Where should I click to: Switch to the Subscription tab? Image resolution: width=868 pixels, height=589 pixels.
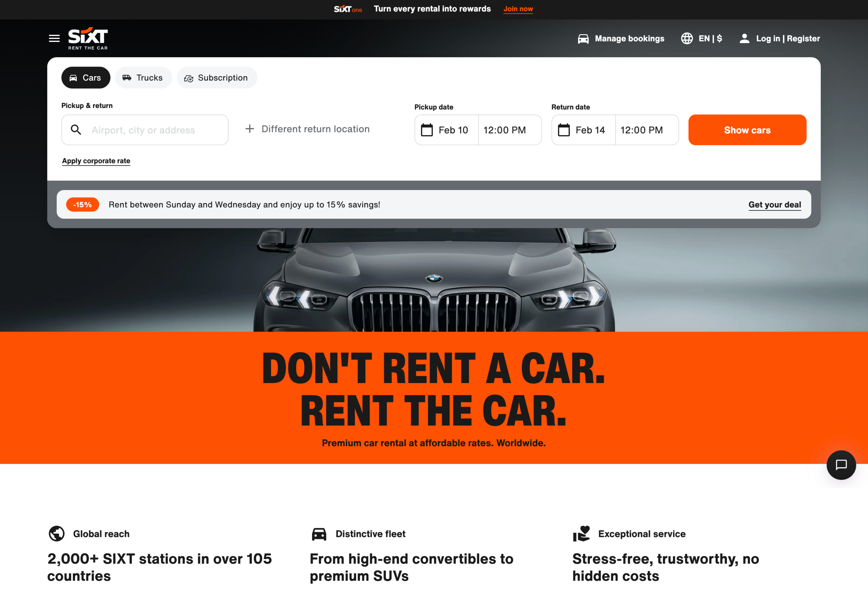[217, 78]
